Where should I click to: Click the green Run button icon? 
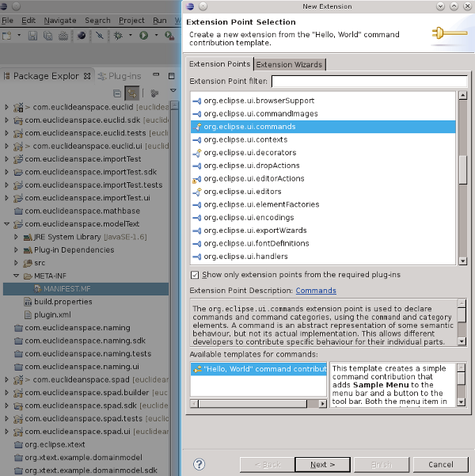point(144,36)
